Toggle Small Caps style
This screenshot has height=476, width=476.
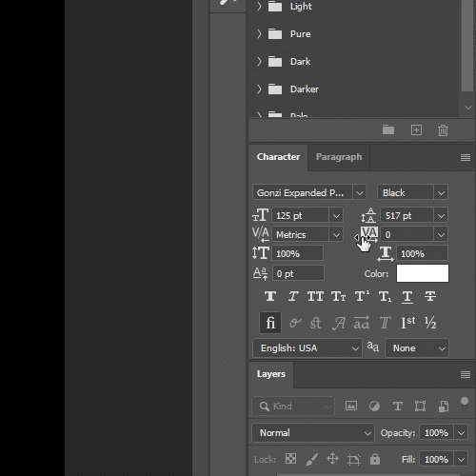[x=338, y=296]
